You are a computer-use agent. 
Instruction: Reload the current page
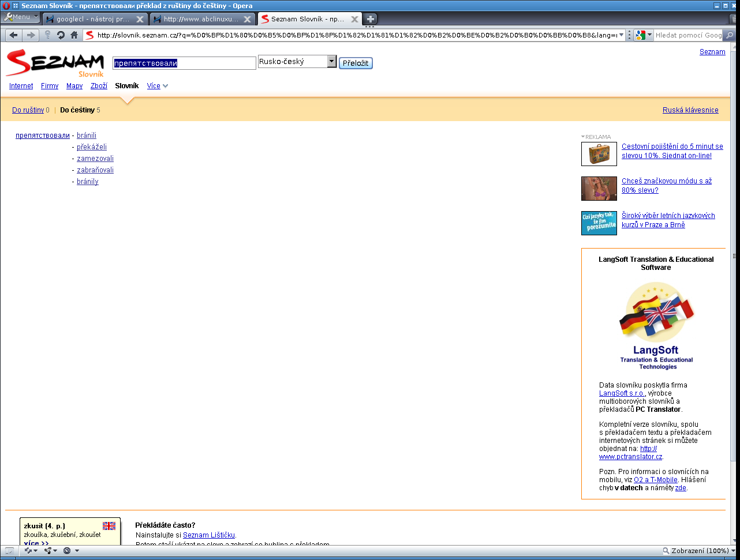tap(61, 35)
